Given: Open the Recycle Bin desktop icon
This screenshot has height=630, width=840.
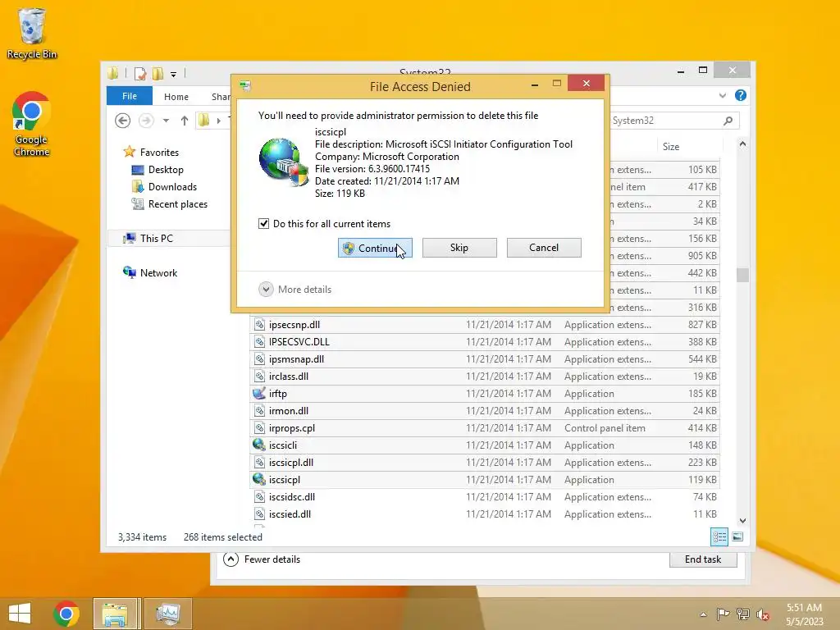Looking at the screenshot, I should (x=32, y=33).
